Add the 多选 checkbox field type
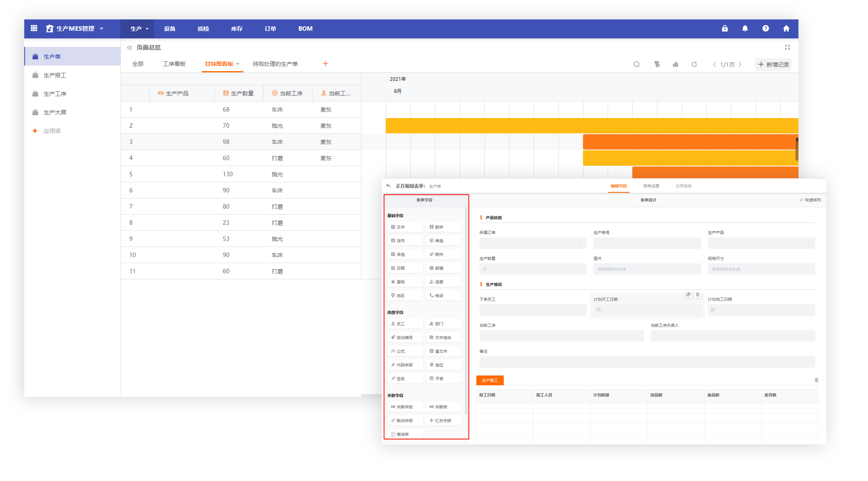This screenshot has width=868, height=481. click(x=405, y=254)
